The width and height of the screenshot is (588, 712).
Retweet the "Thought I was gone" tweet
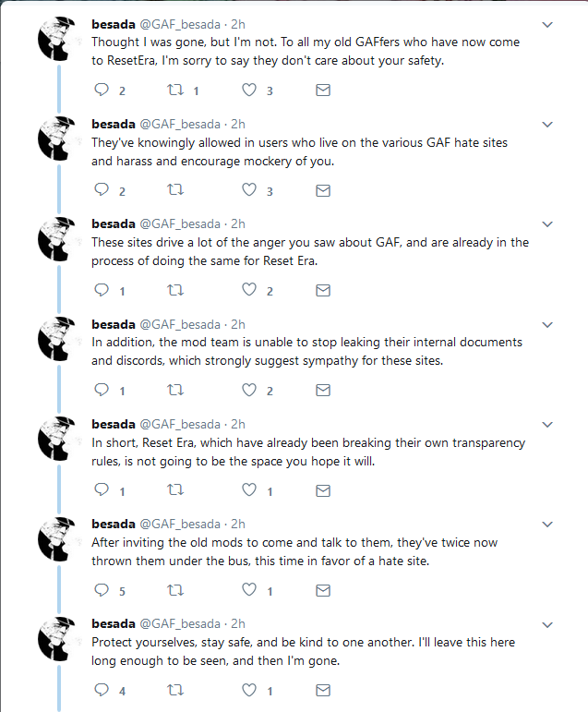point(175,90)
